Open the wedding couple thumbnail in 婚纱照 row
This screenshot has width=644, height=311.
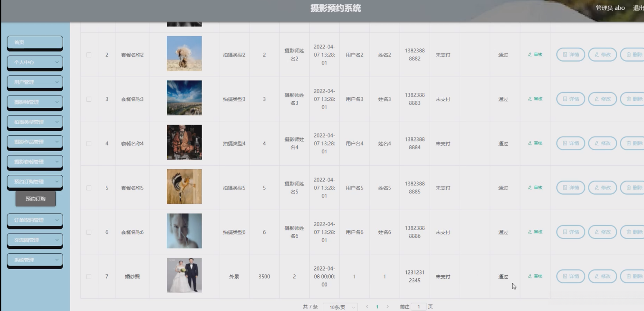pyautogui.click(x=184, y=275)
